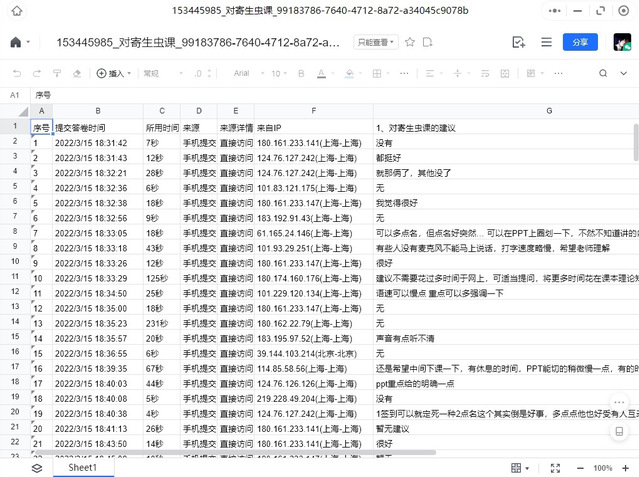Click the undo arrow in toolbar
The image size is (639, 477).
16,73
